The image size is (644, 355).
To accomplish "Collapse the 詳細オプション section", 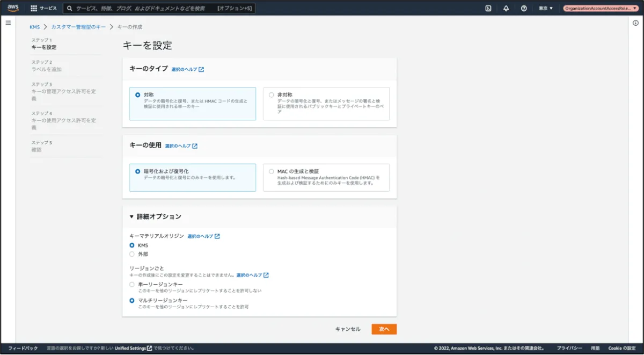I will (132, 217).
